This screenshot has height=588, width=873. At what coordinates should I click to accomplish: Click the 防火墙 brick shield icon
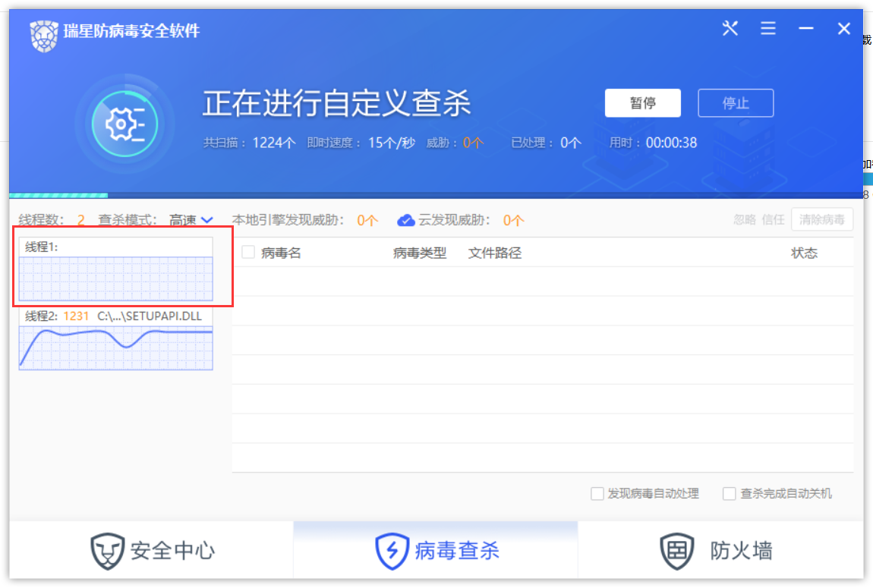[x=677, y=551]
